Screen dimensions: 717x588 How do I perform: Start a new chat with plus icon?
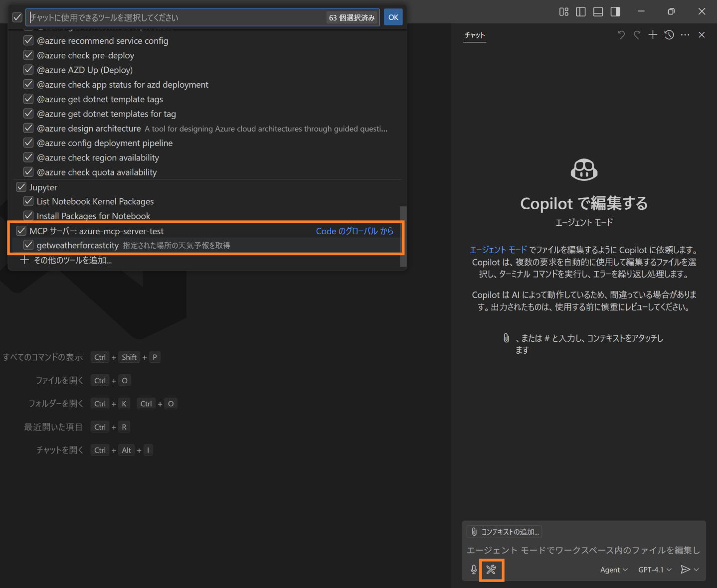click(x=653, y=35)
